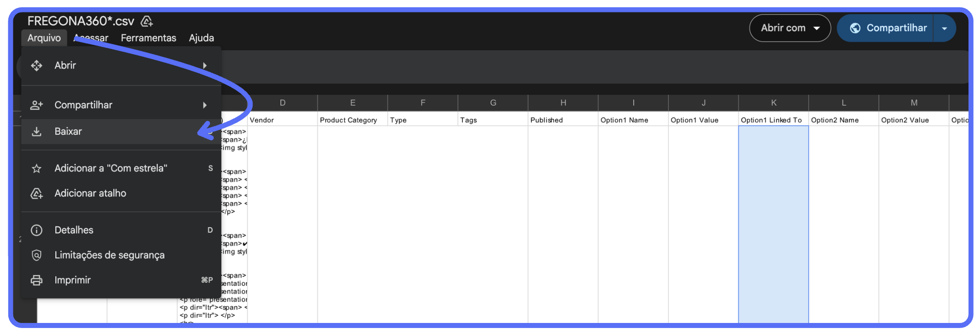Select the Baixar menu entry

[68, 132]
